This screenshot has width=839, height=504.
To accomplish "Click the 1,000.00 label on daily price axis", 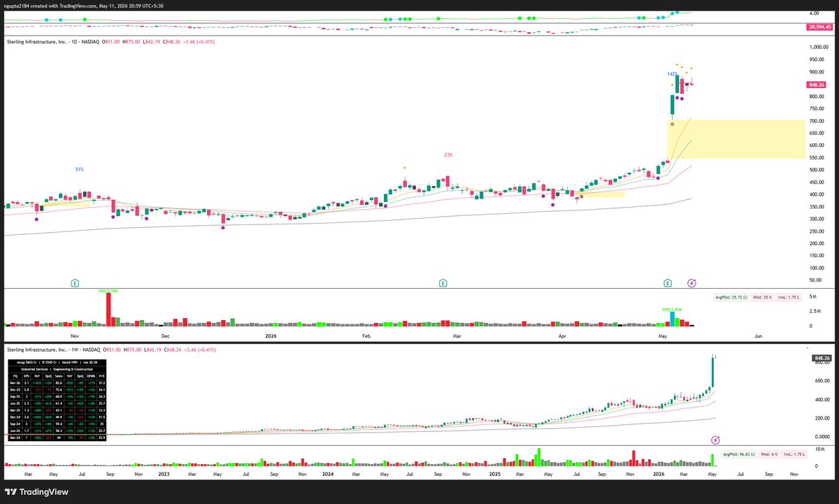I will [x=819, y=47].
